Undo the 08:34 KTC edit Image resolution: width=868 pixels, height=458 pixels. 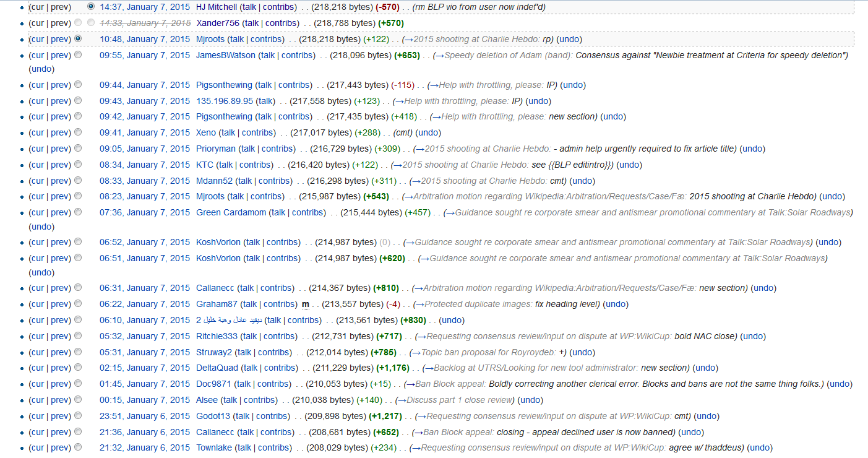point(629,165)
